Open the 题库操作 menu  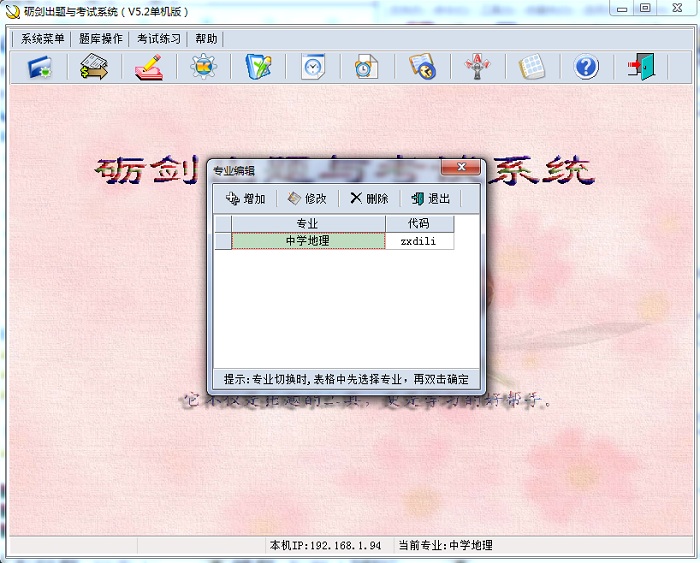[101, 39]
